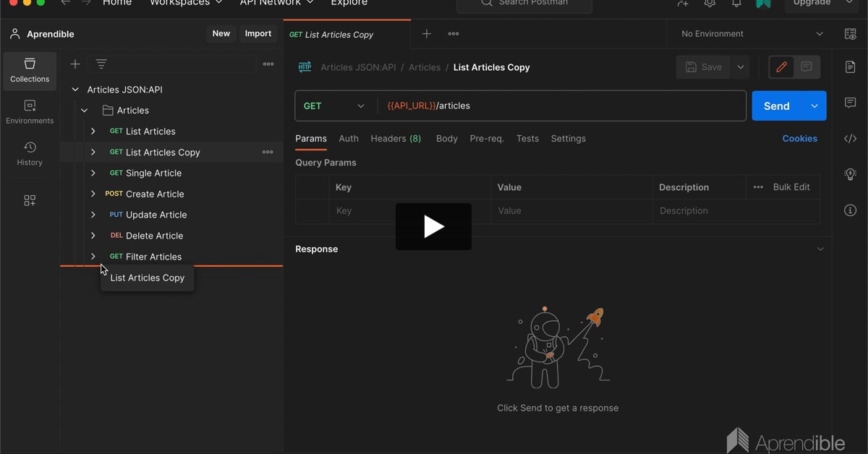Viewport: 868px width, 454px height.
Task: Switch to the Auth tab
Action: pos(349,139)
